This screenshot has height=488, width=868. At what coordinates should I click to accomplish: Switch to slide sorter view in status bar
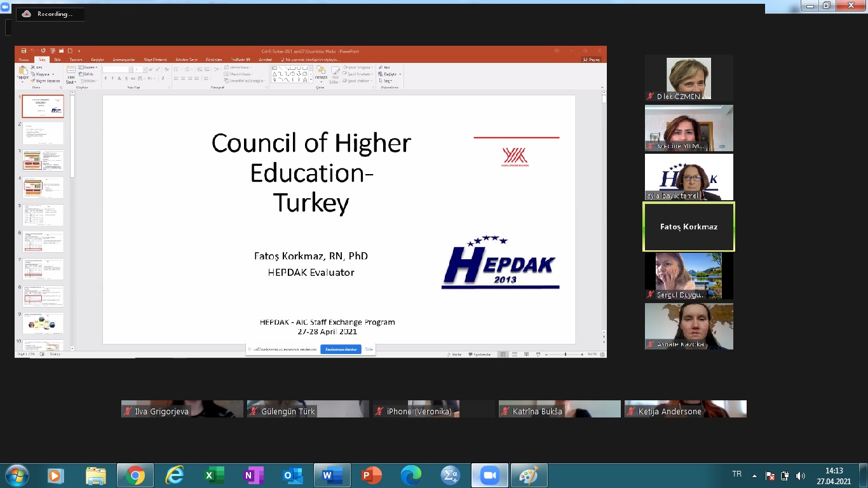tap(515, 354)
